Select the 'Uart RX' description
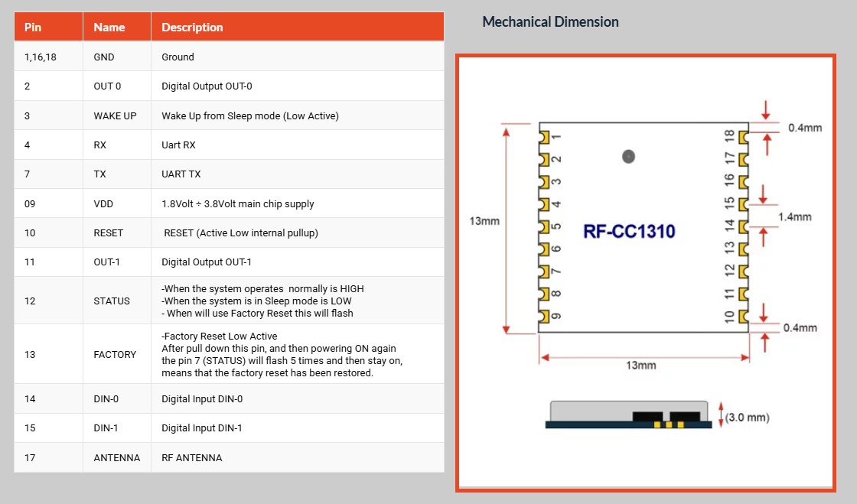 (178, 145)
